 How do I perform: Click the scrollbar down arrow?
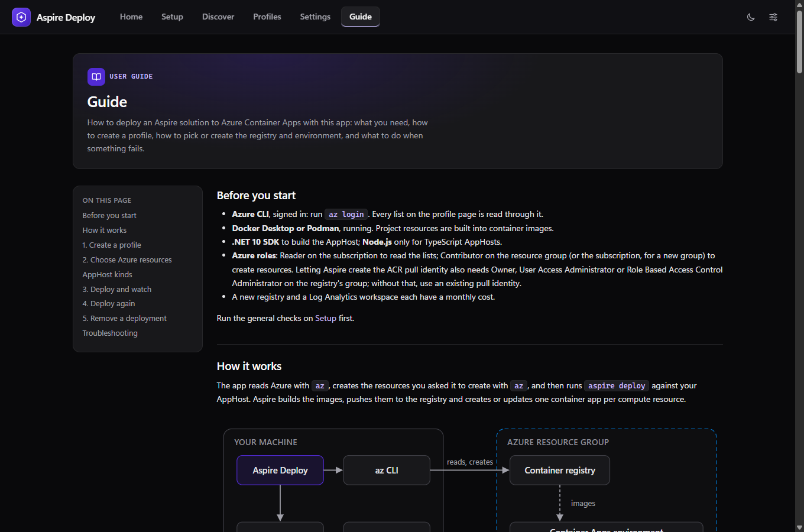[799, 527]
